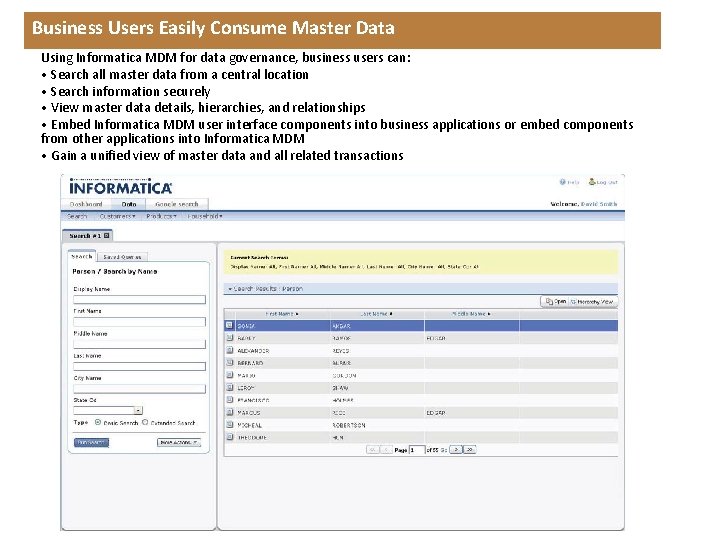This screenshot has height=540, width=720.
Task: Select the Search tab in the left panel
Action: (82, 257)
